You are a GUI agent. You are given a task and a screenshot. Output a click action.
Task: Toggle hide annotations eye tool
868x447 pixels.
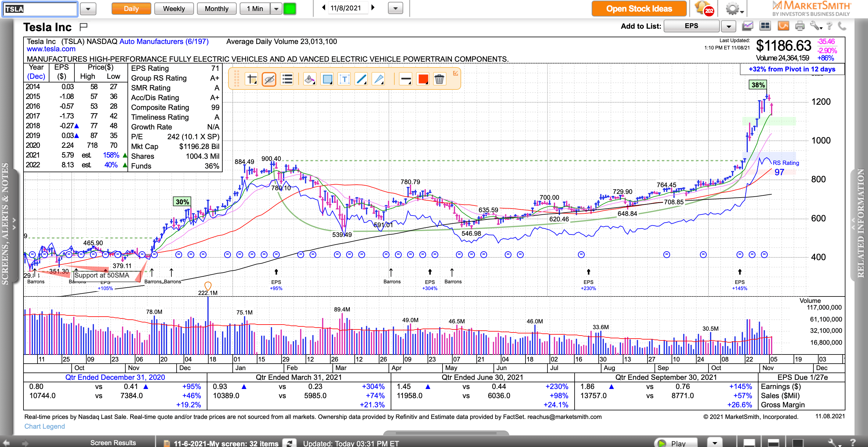pos(269,80)
